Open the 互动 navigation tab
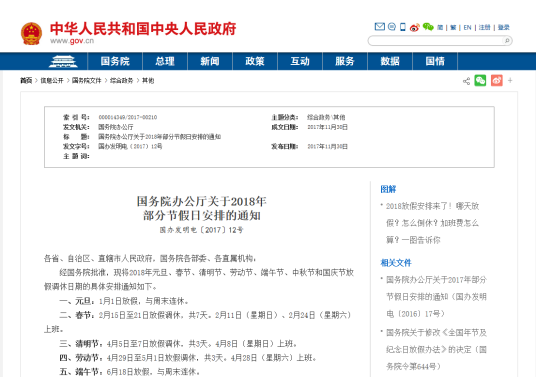536x377 pixels. 300,62
